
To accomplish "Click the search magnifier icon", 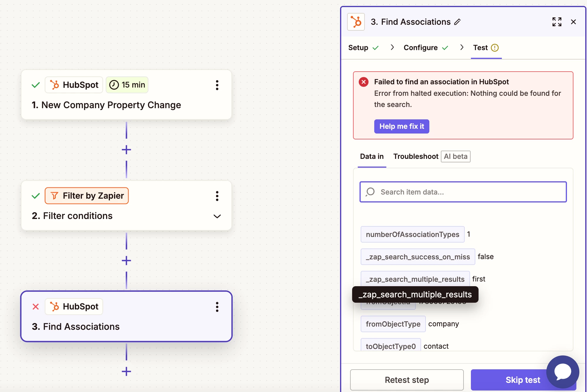I will point(370,192).
